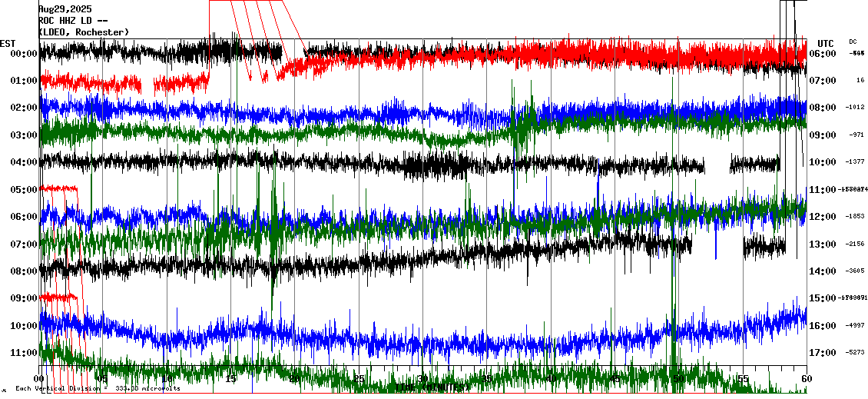The image size is (868, 399).
Task: Click DC offset value -1377
Action: click(855, 162)
